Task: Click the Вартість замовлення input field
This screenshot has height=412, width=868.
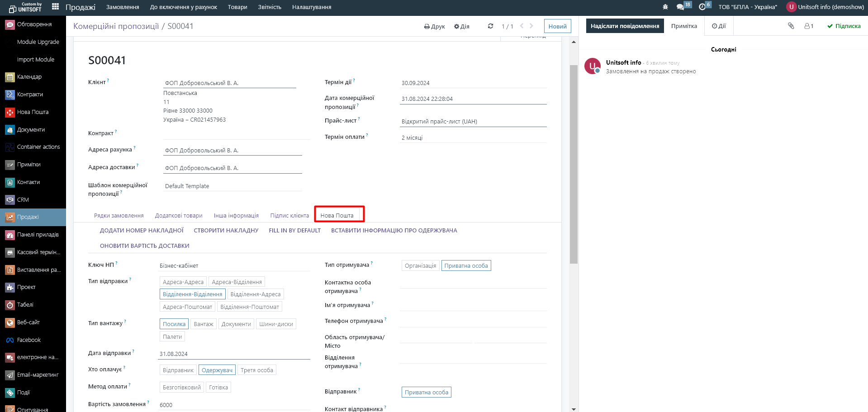Action: 234,405
